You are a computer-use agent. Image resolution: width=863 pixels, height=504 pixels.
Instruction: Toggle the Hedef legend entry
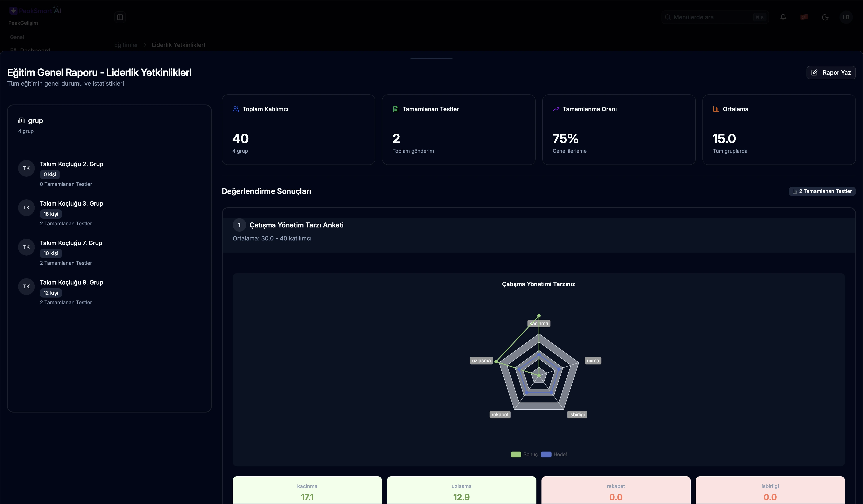pyautogui.click(x=554, y=454)
